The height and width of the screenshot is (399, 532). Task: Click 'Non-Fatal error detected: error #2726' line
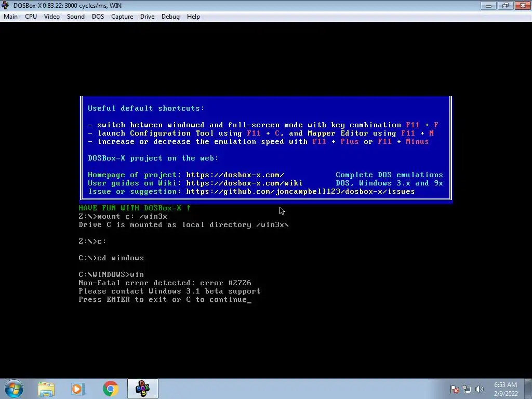pos(165,283)
